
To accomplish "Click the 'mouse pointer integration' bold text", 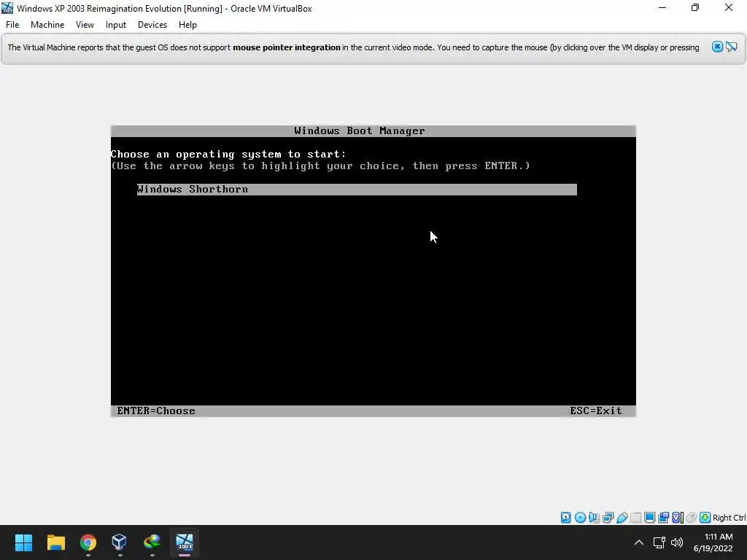I will tap(286, 47).
